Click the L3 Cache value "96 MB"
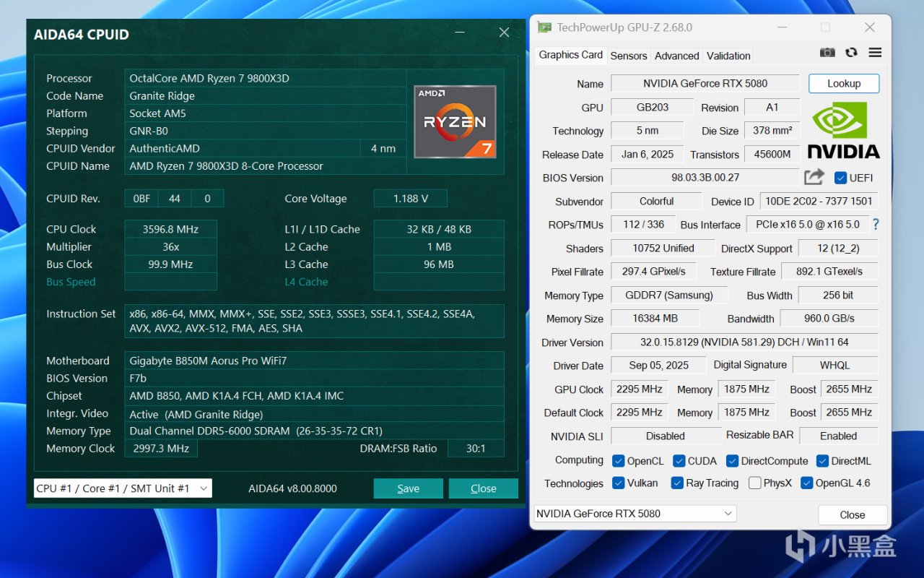924x578 pixels. (x=439, y=264)
